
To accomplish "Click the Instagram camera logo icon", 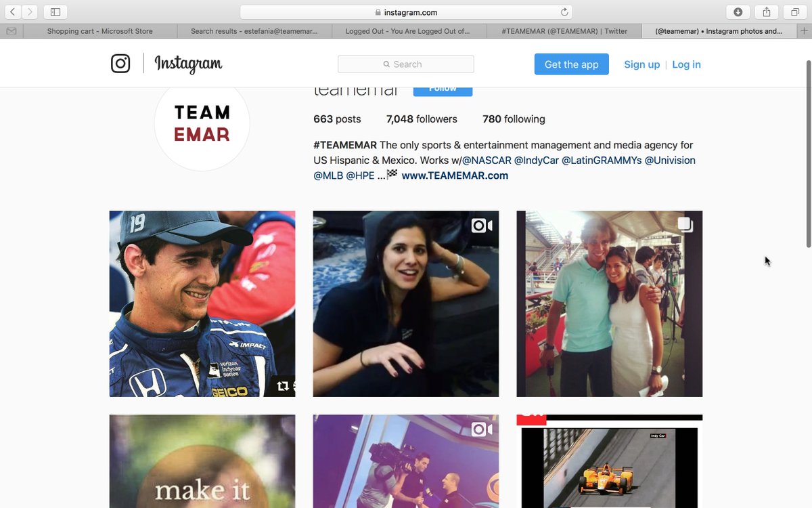I will [x=120, y=64].
